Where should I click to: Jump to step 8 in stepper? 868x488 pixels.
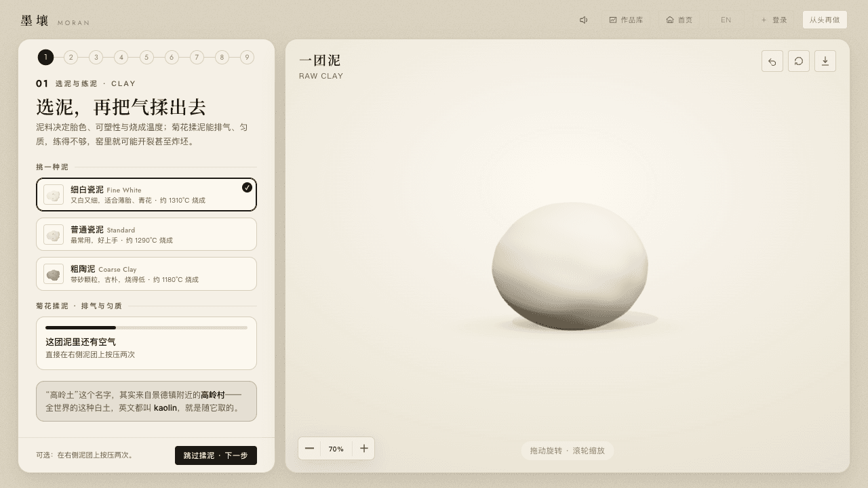tap(222, 57)
